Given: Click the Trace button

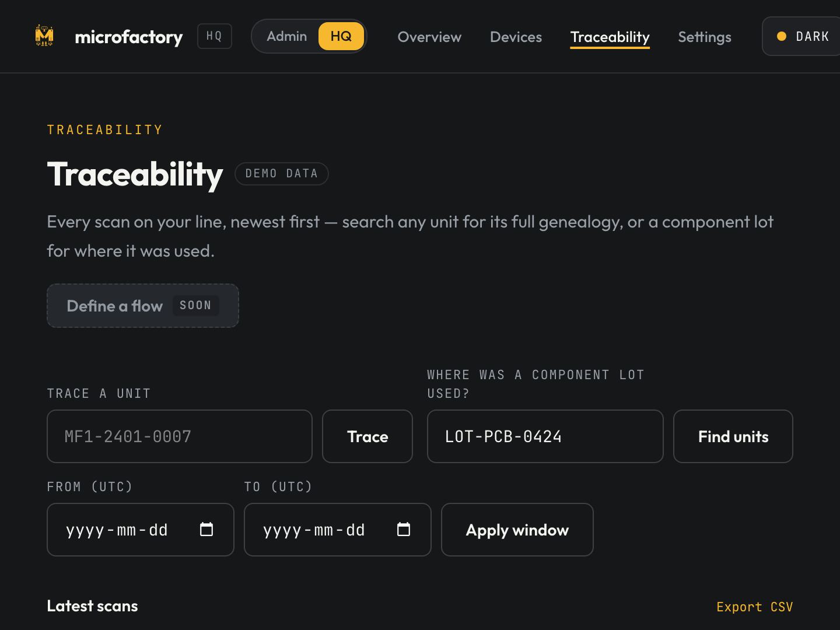Looking at the screenshot, I should click(367, 436).
